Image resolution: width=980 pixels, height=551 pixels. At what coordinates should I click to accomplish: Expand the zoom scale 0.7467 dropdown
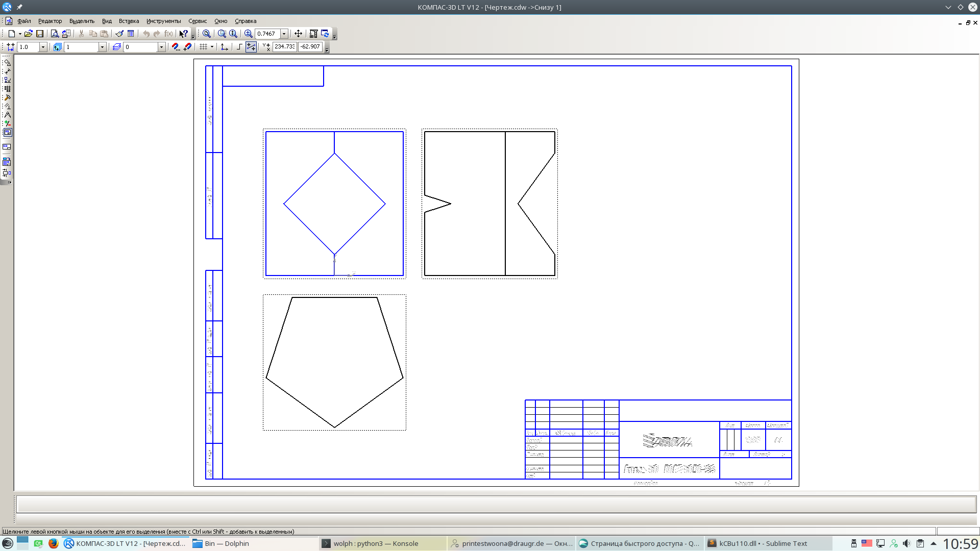[284, 34]
